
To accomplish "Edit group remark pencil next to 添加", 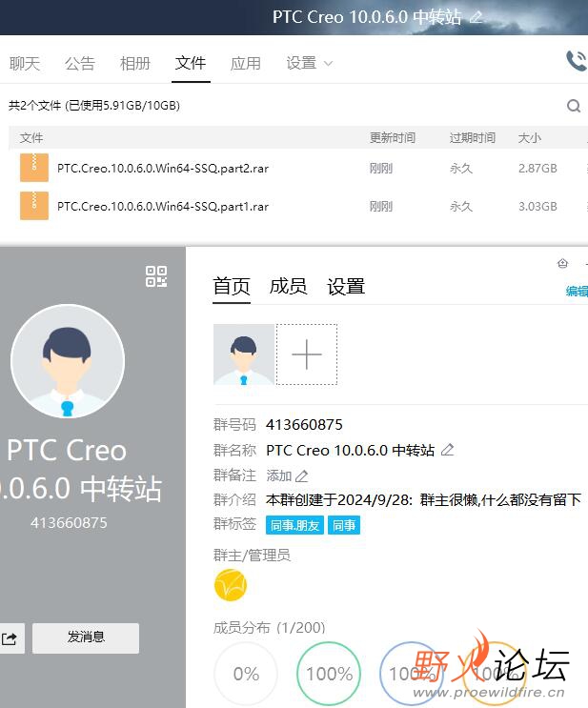I will (302, 475).
